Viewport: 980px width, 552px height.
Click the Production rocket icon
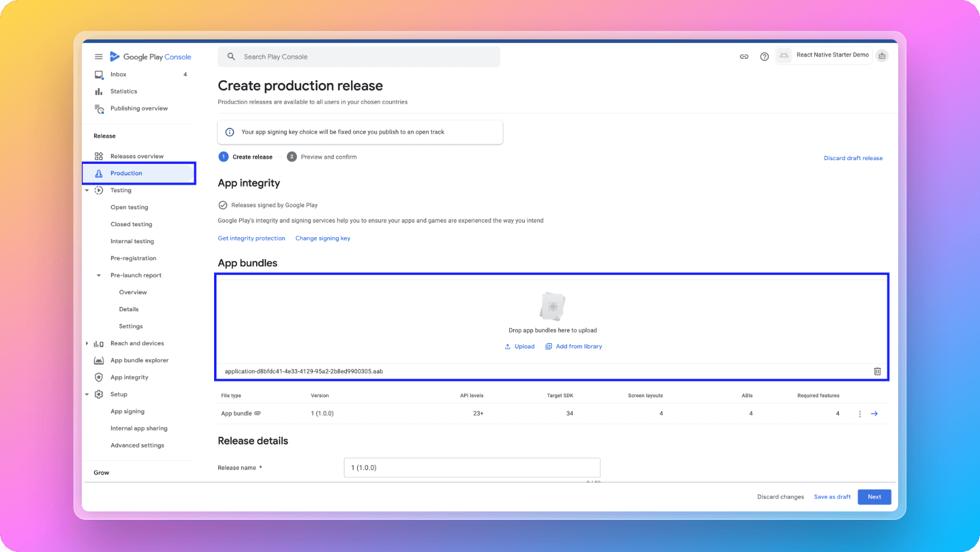[99, 173]
